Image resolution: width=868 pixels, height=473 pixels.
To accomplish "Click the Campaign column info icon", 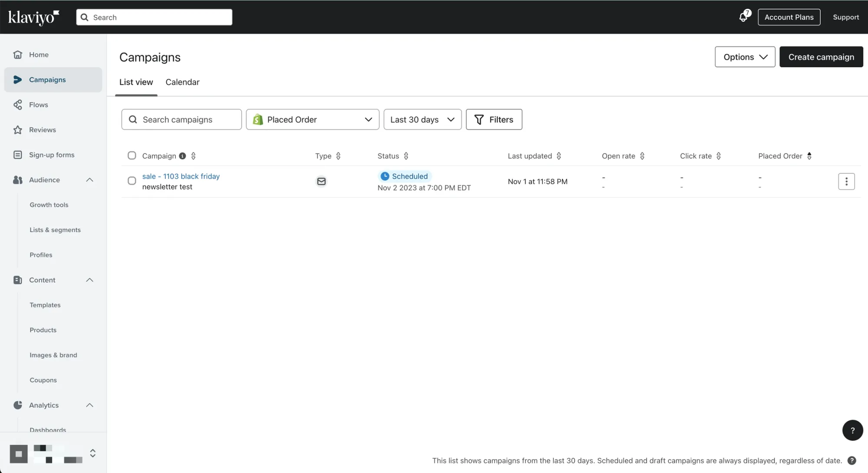I will pos(183,156).
